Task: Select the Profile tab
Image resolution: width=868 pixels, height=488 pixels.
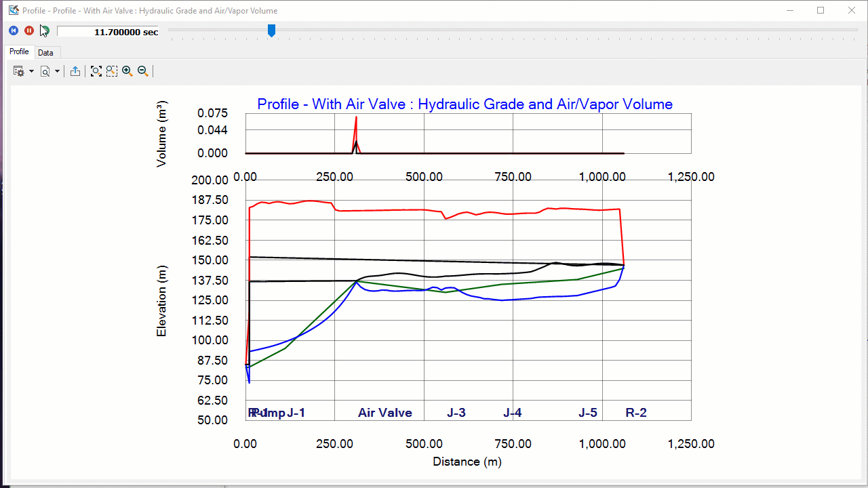Action: pyautogui.click(x=19, y=52)
